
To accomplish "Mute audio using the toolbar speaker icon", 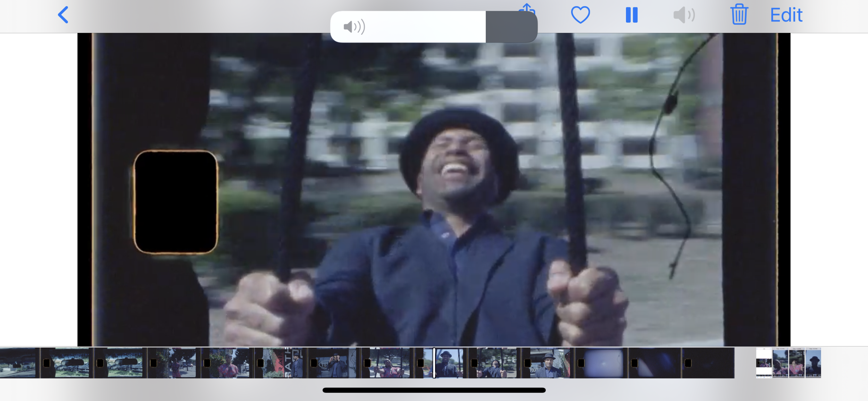I will pyautogui.click(x=684, y=15).
